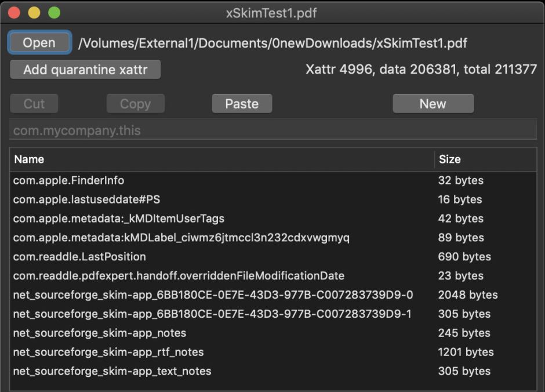
Task: Sort list by Name column header
Action: point(220,159)
